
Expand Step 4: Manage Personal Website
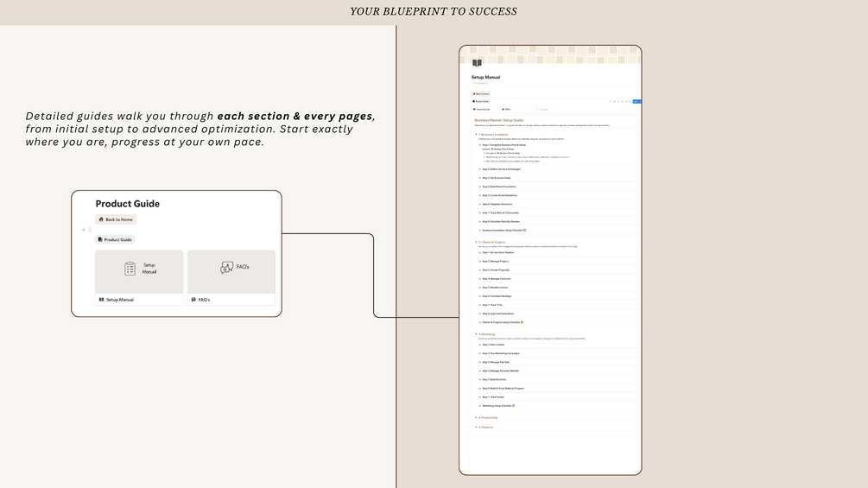click(480, 371)
